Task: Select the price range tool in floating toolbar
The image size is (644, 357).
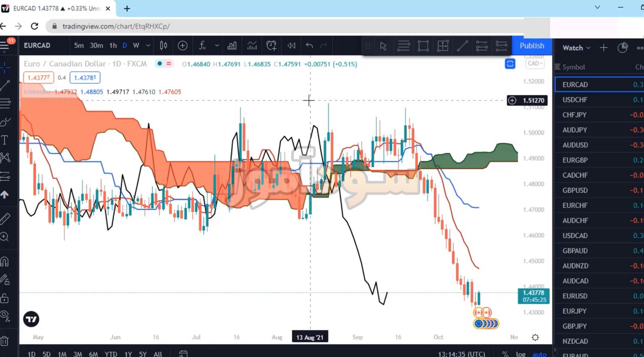Action: pos(443,46)
